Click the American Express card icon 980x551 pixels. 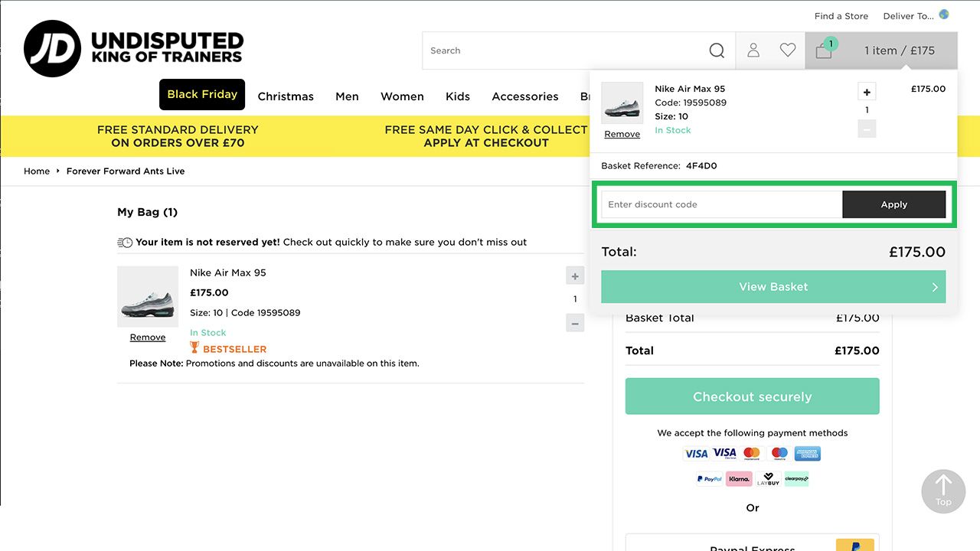coord(807,453)
